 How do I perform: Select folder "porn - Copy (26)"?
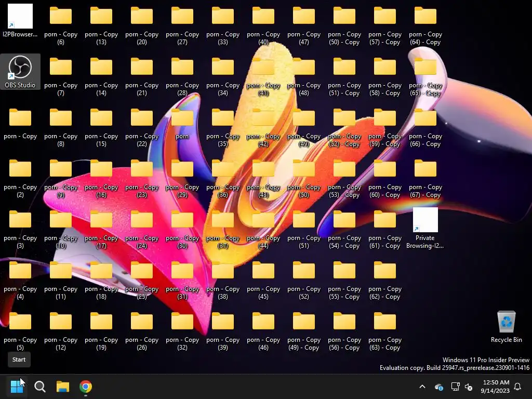(x=142, y=331)
